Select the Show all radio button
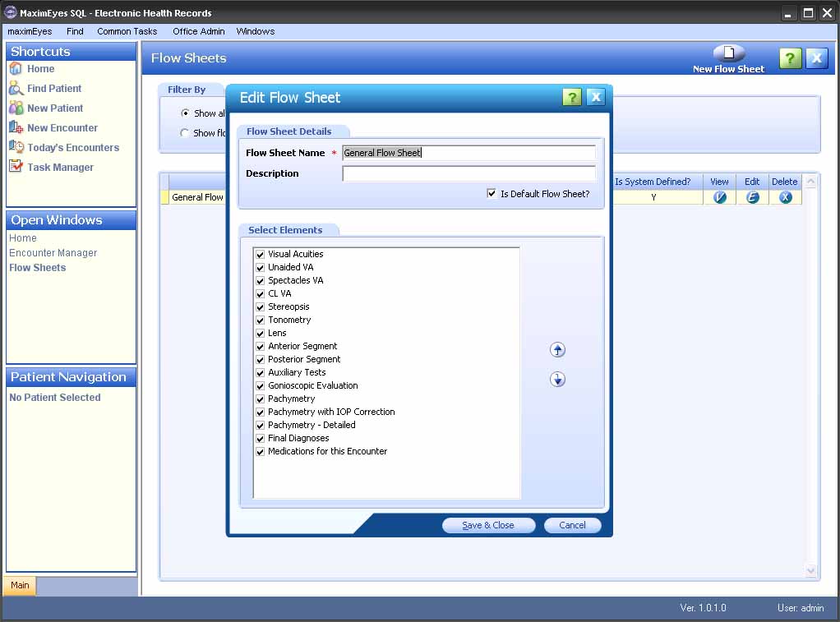Screen dimensions: 840x622 pos(185,113)
